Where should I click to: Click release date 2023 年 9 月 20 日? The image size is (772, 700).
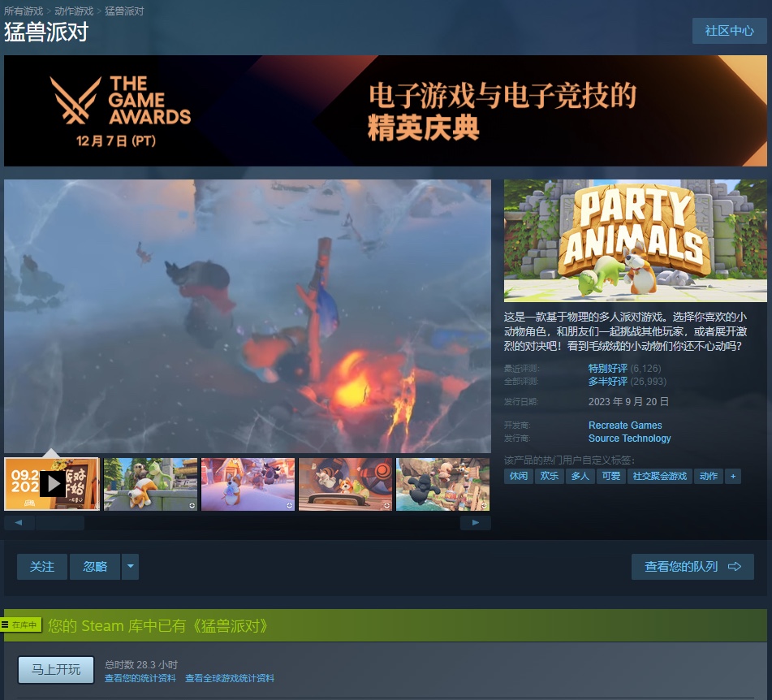pos(628,402)
